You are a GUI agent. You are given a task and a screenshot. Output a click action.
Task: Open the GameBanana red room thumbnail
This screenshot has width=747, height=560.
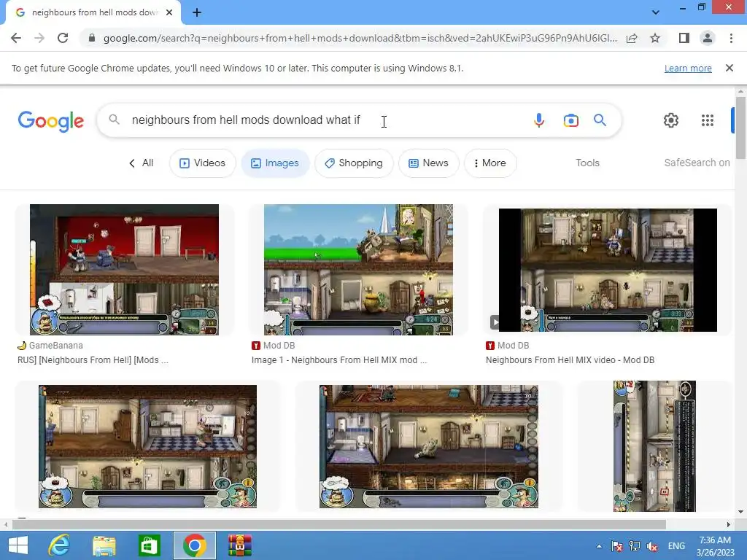click(x=124, y=270)
